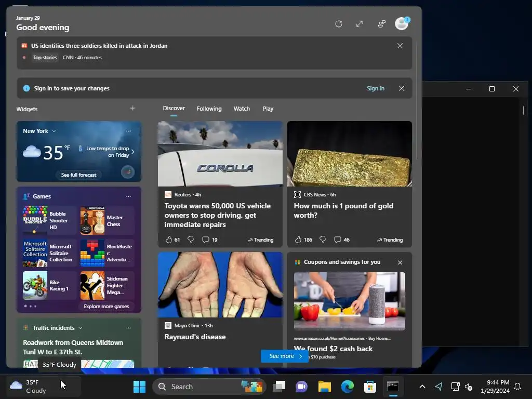Click the terminal window scrollbar
Viewport: 532px width, 399px height.
point(524,110)
